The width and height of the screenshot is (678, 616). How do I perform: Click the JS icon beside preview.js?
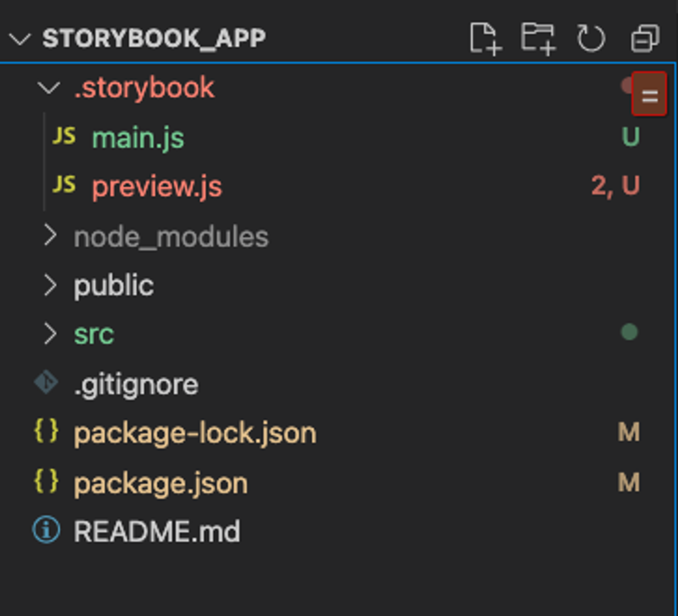(x=64, y=184)
